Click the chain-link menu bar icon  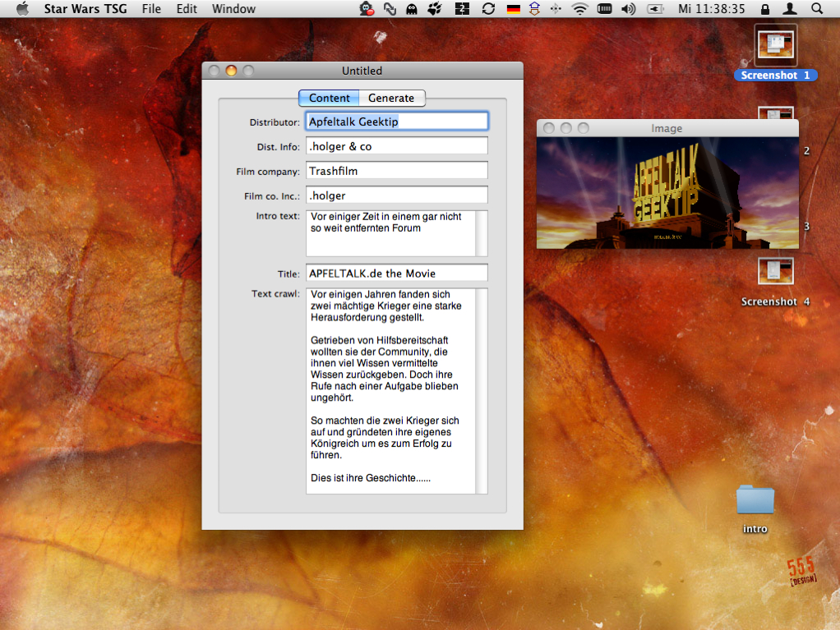[x=390, y=8]
